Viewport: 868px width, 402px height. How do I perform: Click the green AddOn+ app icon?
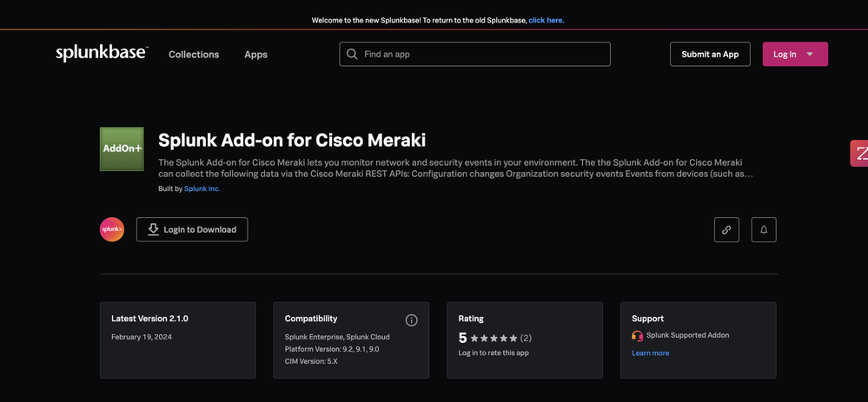pos(122,149)
